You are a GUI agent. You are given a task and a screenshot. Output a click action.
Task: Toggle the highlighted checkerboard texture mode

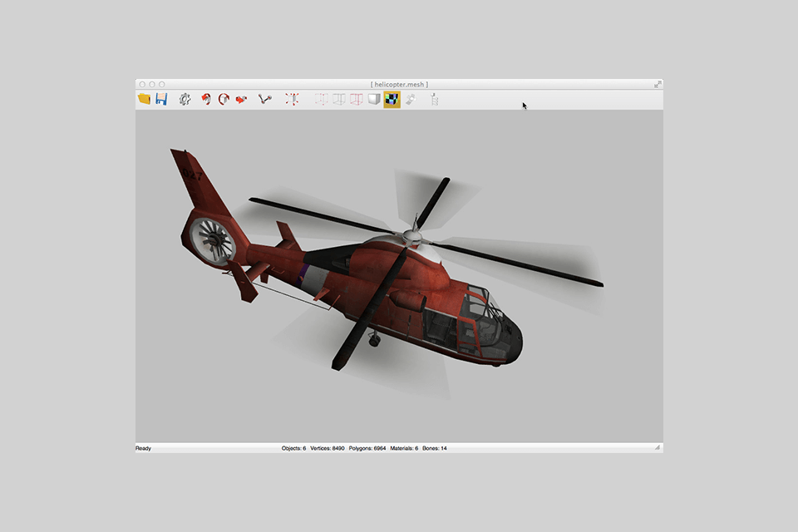[392, 100]
